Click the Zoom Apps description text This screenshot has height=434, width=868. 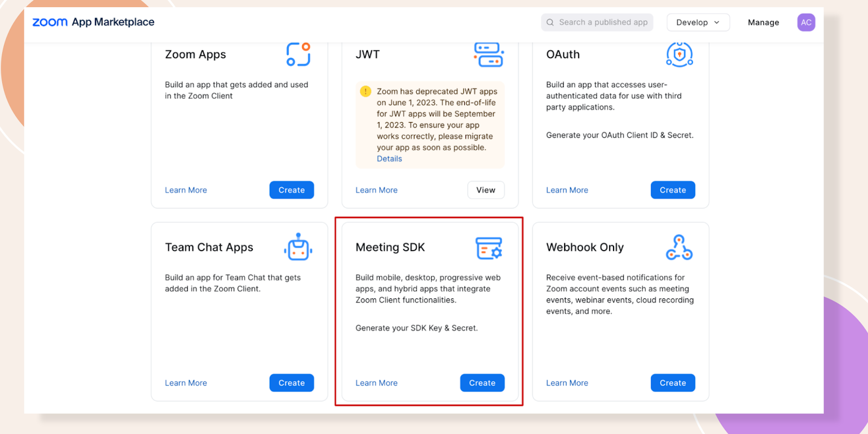[x=237, y=90]
